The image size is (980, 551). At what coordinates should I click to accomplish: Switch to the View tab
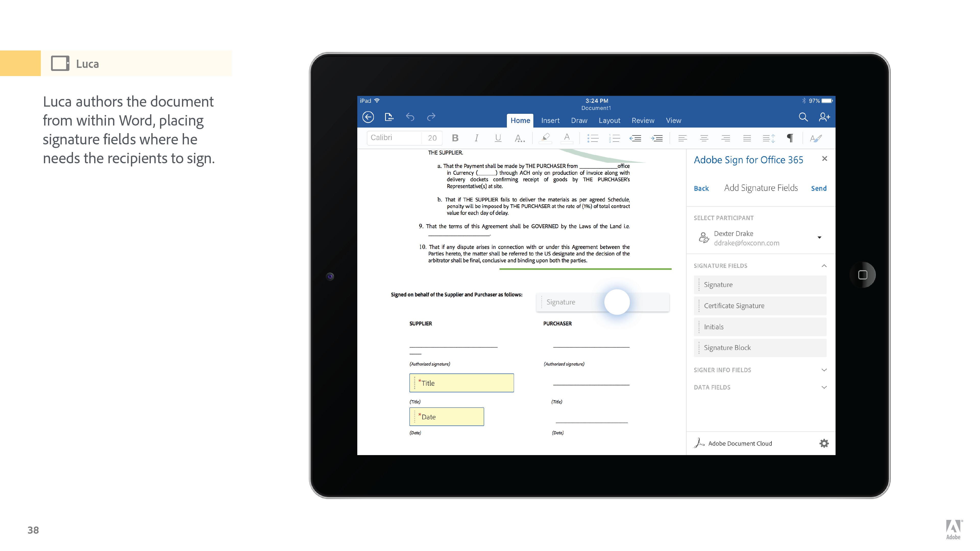click(673, 121)
